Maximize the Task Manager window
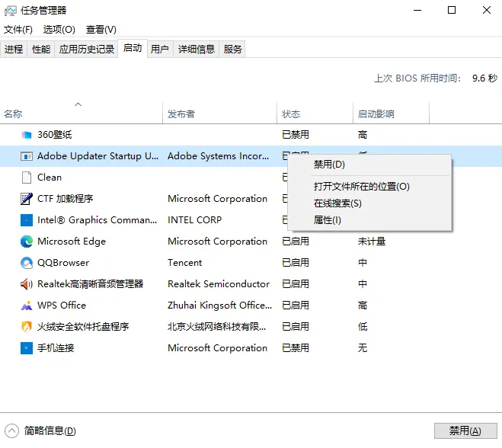The image size is (502, 448). click(452, 10)
